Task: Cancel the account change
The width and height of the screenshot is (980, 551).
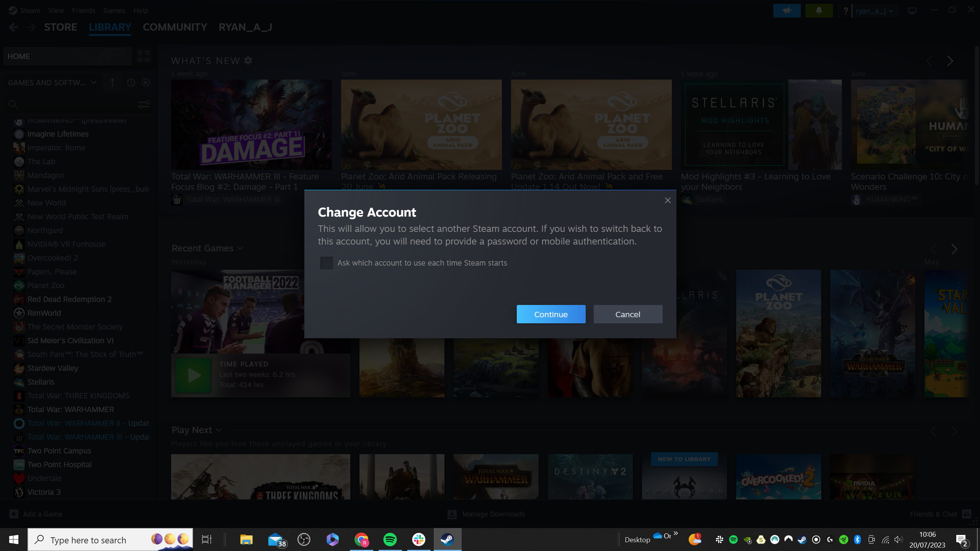Action: pyautogui.click(x=627, y=314)
